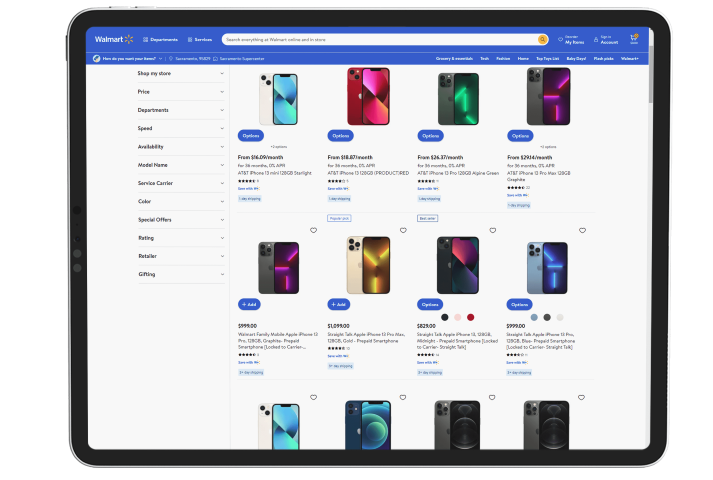The height and width of the screenshot is (480, 713).
Task: Favorite the blue Straight Talk iPhone 13 Pro
Action: [582, 230]
